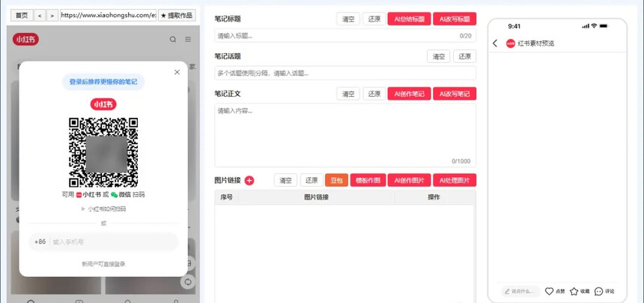The height and width of the screenshot is (303, 644).
Task: Click the red 小红书 logo in header
Action: click(x=26, y=40)
